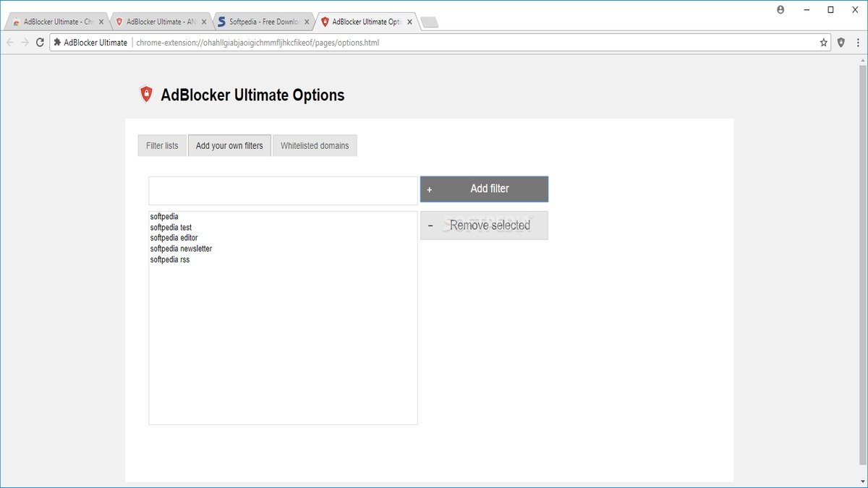This screenshot has height=488, width=868.
Task: Select the Add your own filters tab
Action: coord(229,145)
